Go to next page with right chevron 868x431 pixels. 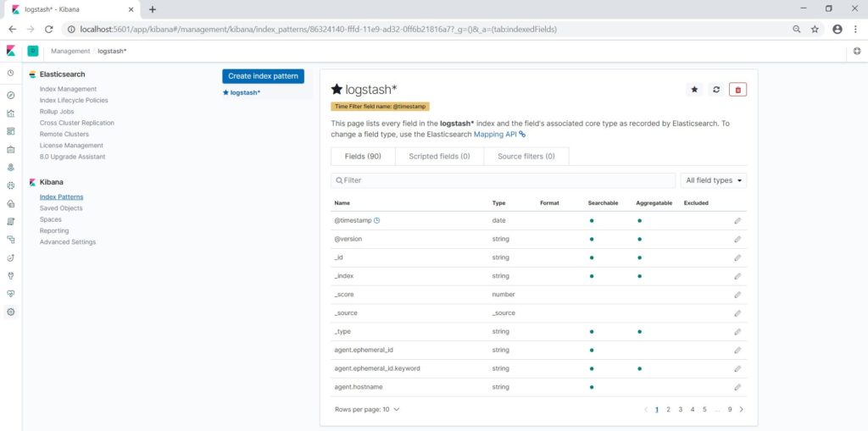tap(742, 410)
